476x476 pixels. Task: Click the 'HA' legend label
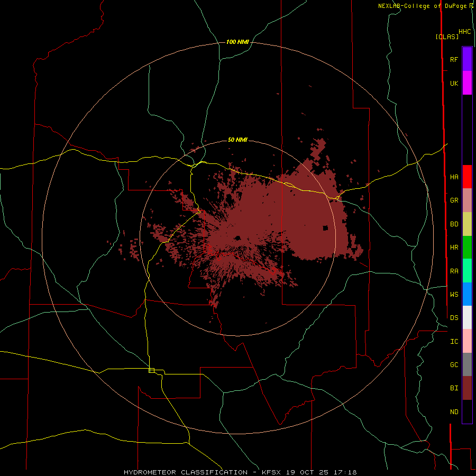coord(454,177)
